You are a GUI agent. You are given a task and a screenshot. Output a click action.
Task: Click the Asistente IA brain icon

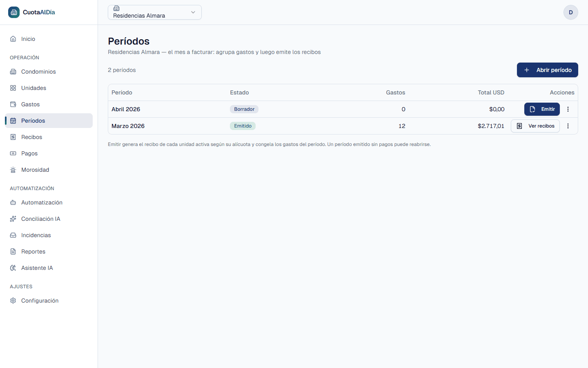tap(13, 268)
